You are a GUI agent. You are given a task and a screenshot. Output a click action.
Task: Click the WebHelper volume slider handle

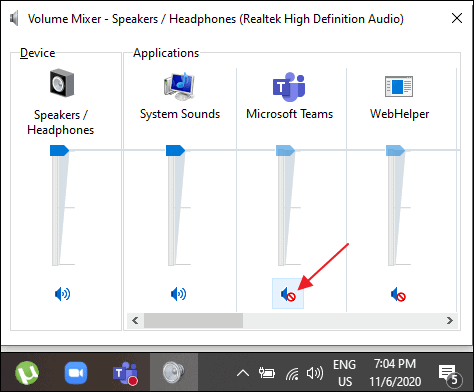(395, 150)
